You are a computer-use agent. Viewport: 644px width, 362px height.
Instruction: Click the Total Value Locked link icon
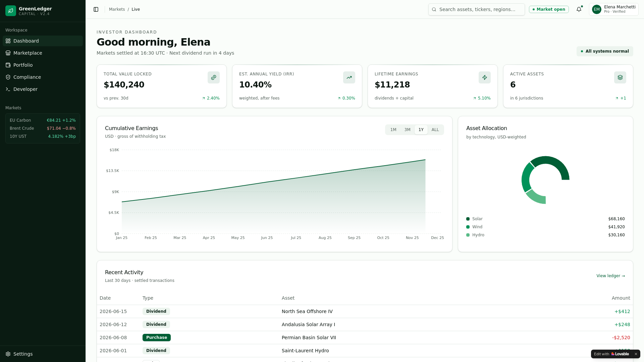coord(214,77)
